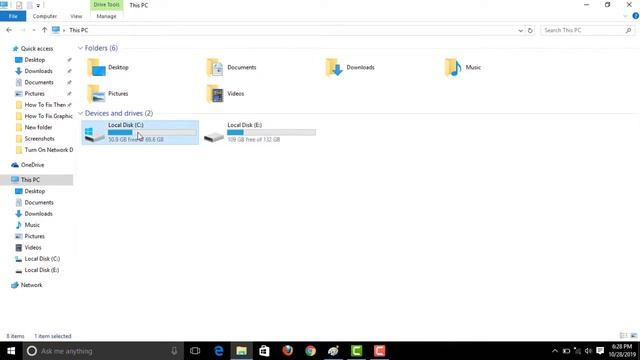Open the Downloads folder in Folders group
The height and width of the screenshot is (360, 640).
[350, 67]
